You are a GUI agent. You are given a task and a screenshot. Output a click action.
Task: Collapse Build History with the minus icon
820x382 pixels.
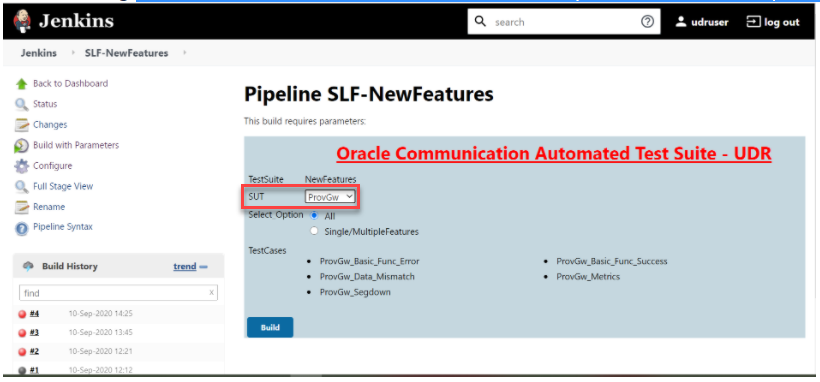(x=204, y=267)
